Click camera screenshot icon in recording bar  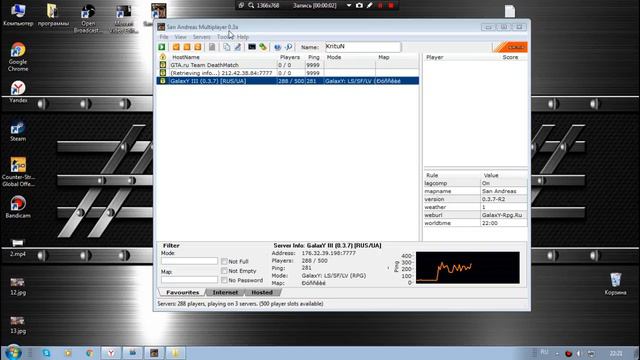click(359, 5)
